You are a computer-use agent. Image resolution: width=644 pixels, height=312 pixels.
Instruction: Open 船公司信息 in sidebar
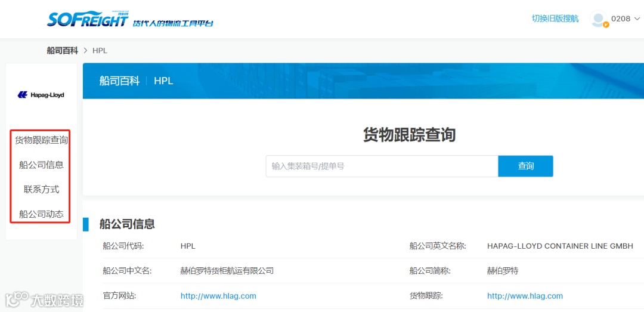41,165
